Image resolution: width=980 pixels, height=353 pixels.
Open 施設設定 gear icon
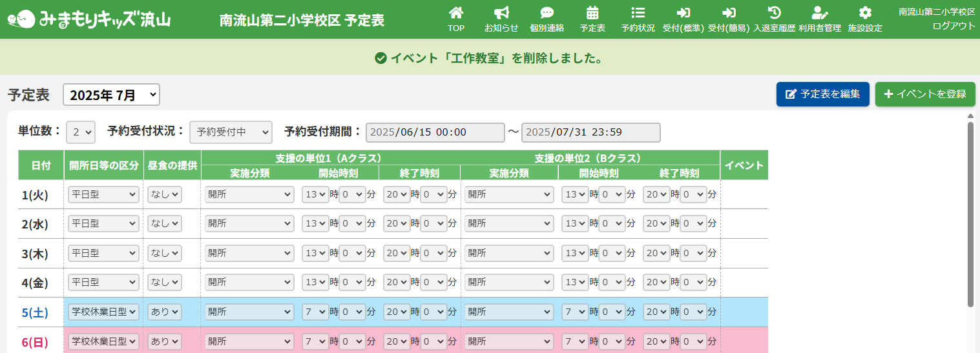[x=865, y=14]
